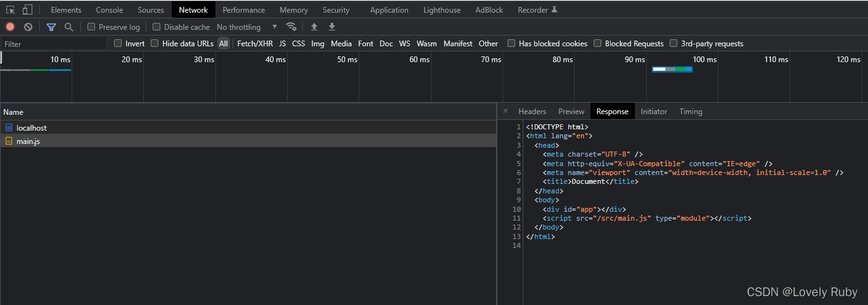Clear the network log icon
868x305 pixels.
[x=28, y=27]
